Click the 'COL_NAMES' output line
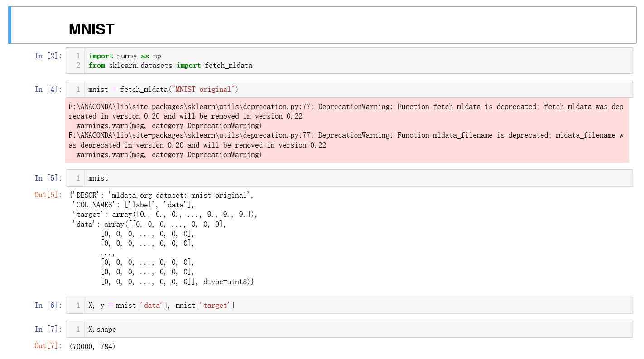644x359 pixels. (x=133, y=205)
